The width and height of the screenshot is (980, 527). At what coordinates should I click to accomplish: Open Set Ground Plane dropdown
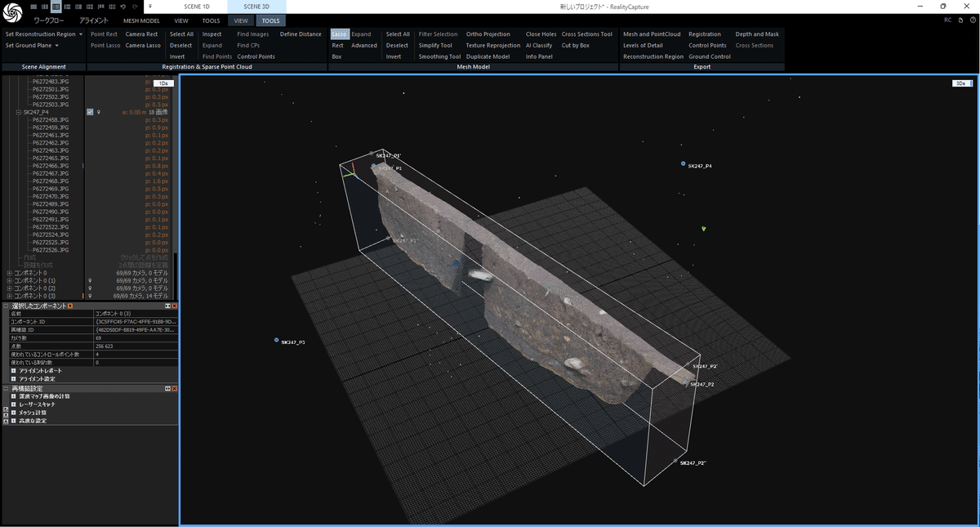(30, 46)
